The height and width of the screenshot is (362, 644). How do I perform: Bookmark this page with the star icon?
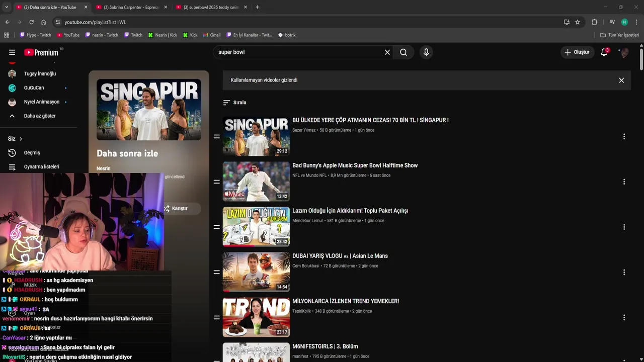tap(578, 22)
